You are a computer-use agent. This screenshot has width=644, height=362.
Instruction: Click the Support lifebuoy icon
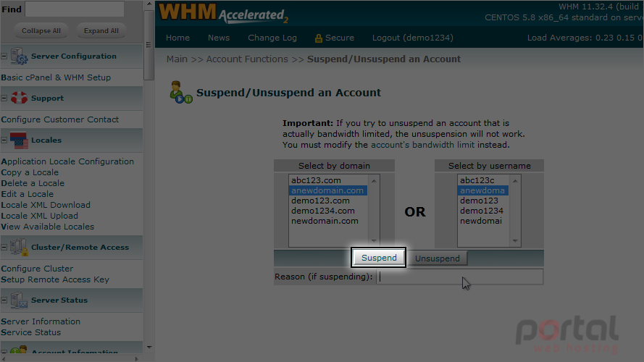tap(19, 98)
